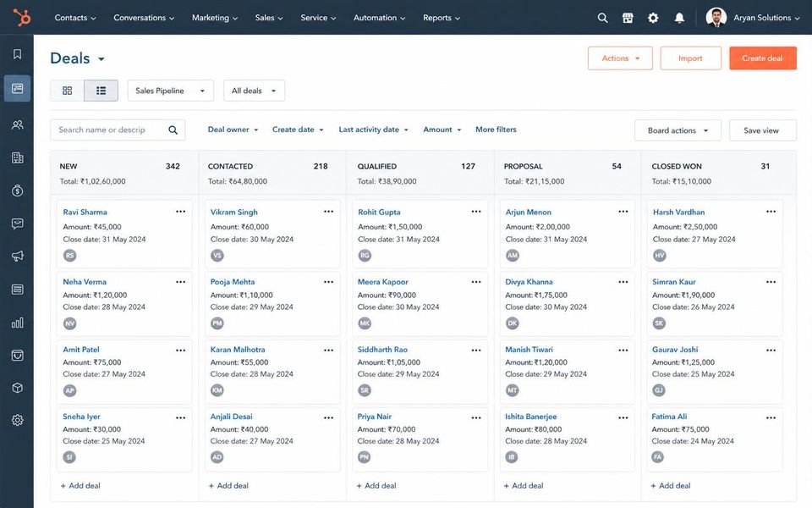
Task: Open the gear icon at sidebar bottom
Action: point(17,420)
